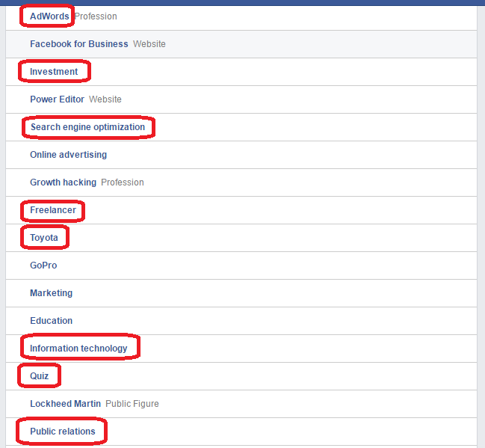Select the GoPro interest
The image size is (485, 448).
pyautogui.click(x=43, y=266)
